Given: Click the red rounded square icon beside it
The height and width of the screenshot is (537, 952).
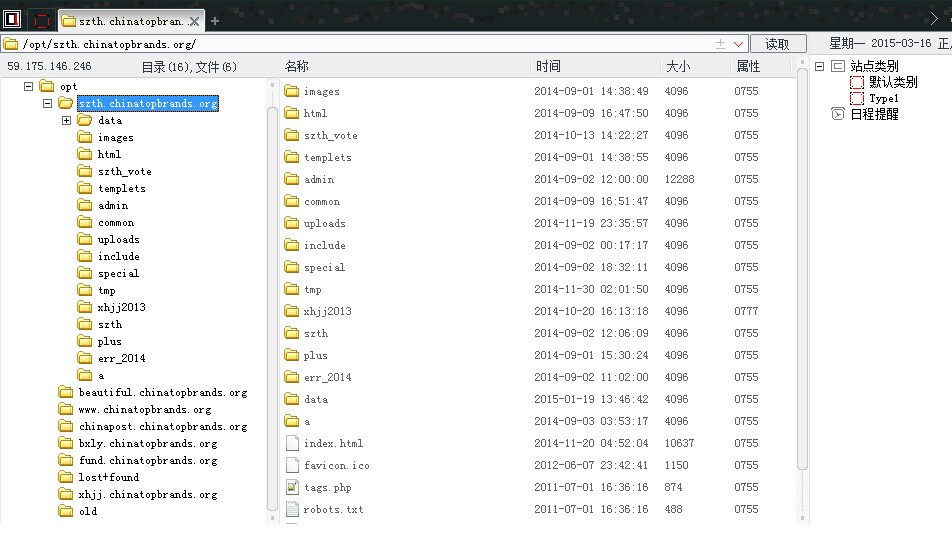Looking at the screenshot, I should tap(42, 21).
